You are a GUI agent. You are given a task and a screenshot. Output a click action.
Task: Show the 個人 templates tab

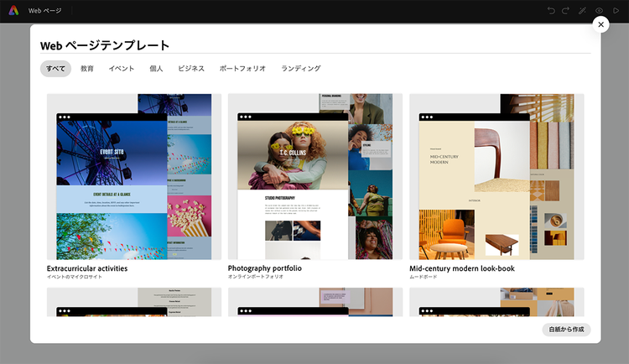(x=156, y=68)
